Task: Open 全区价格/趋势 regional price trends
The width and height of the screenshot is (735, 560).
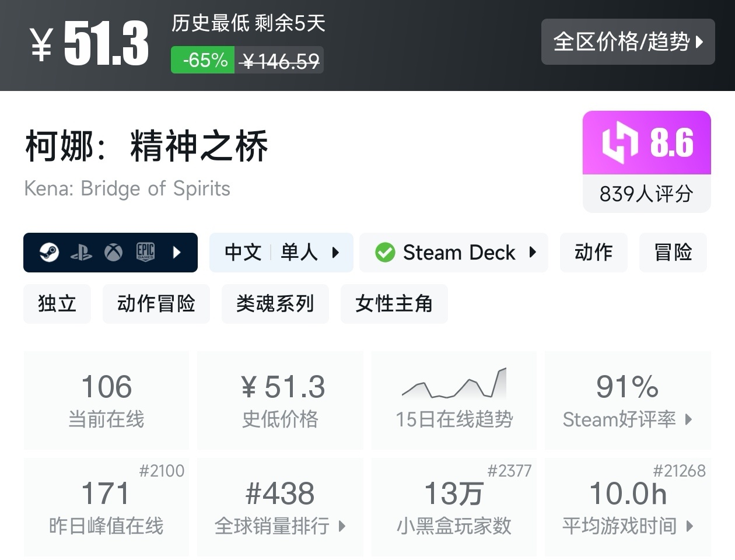Action: coord(628,41)
